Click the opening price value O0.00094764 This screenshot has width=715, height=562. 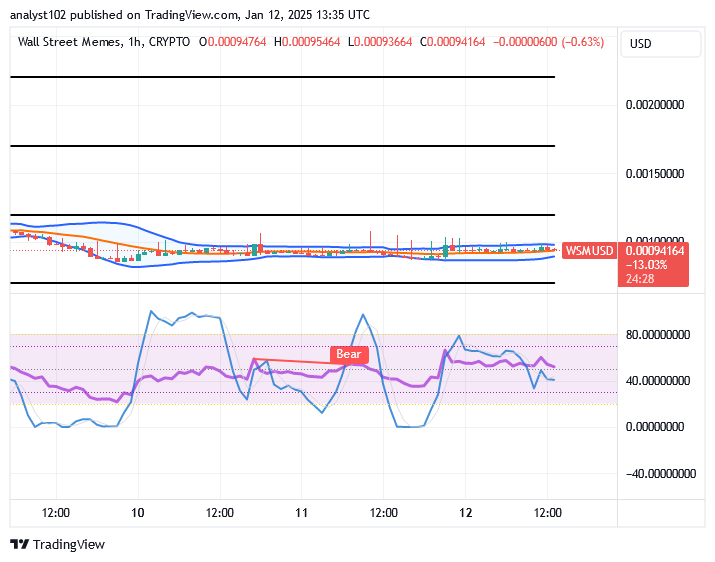coord(233,42)
